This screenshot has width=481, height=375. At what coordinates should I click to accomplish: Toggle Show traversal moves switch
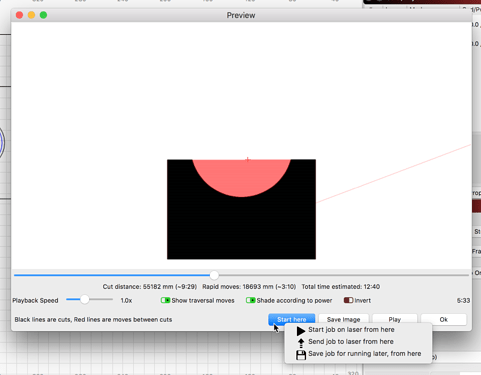point(165,300)
